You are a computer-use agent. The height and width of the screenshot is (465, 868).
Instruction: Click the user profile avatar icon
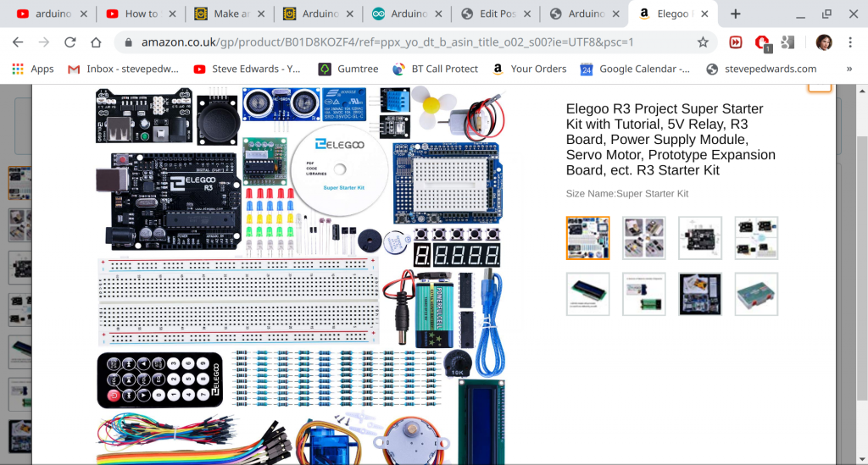point(823,42)
